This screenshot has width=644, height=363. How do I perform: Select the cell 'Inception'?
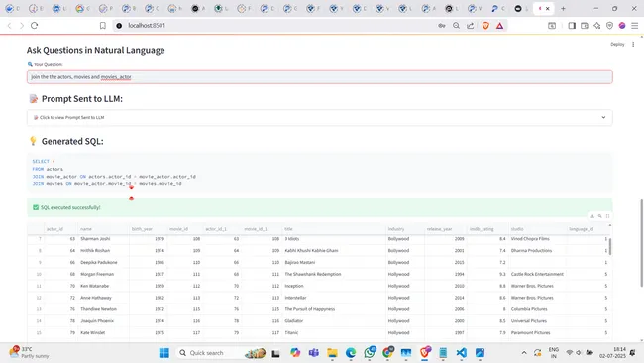tap(334, 286)
